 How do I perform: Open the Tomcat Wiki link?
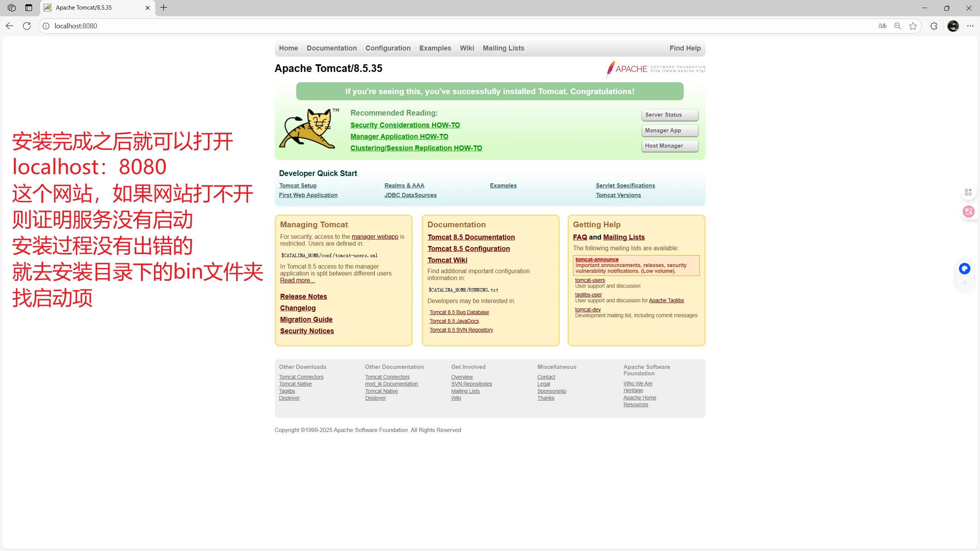(448, 260)
